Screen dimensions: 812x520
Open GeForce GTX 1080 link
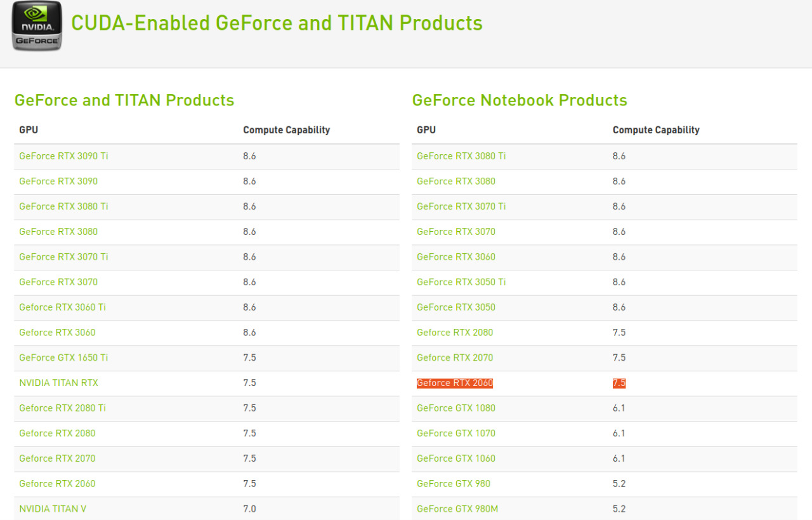pyautogui.click(x=456, y=408)
